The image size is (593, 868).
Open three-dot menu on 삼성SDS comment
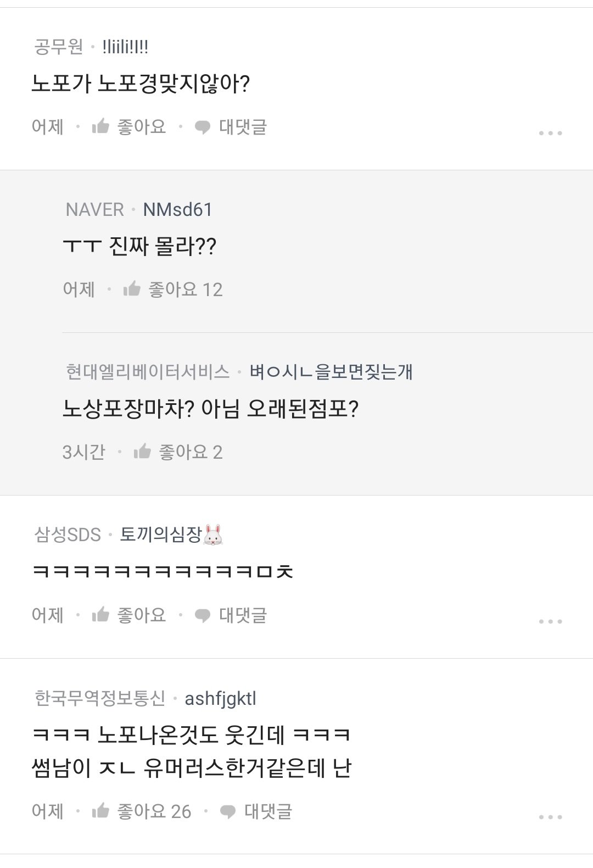(550, 621)
